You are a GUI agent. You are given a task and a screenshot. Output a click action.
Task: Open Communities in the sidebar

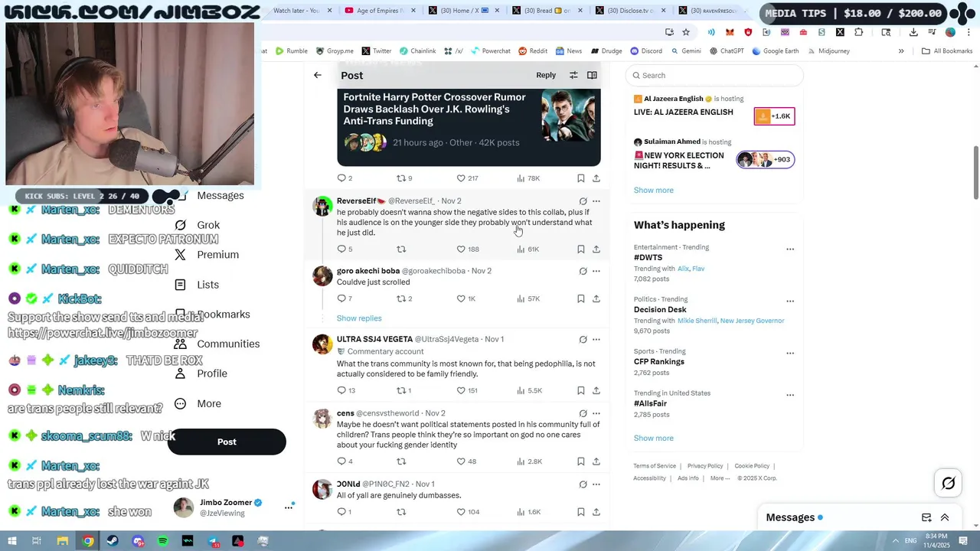click(217, 344)
